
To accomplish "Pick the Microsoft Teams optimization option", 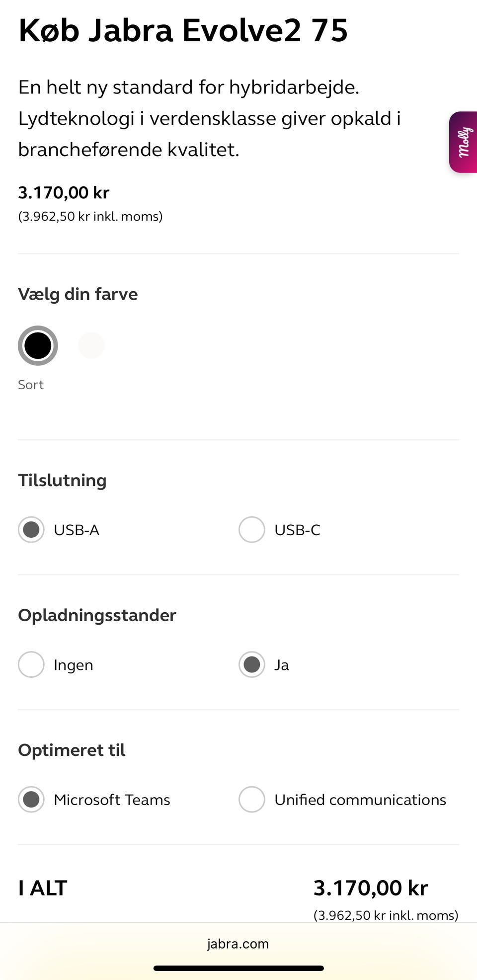I will click(x=31, y=799).
